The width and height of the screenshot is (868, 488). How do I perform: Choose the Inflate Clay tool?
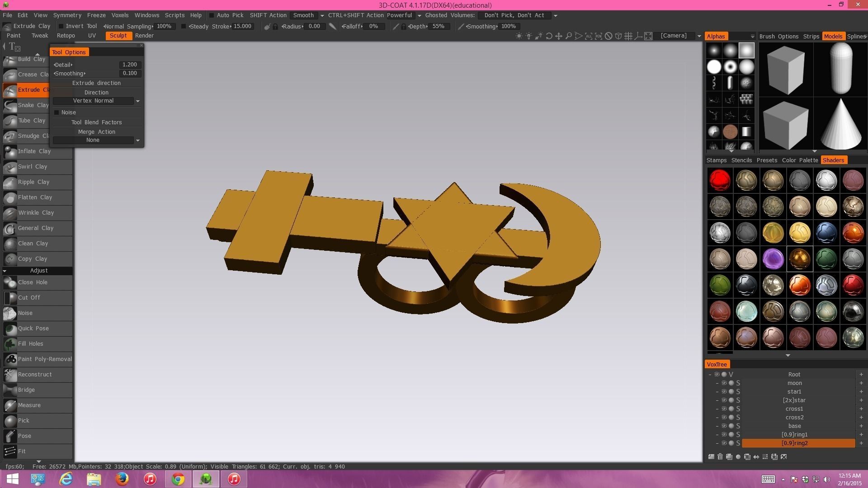coord(38,151)
